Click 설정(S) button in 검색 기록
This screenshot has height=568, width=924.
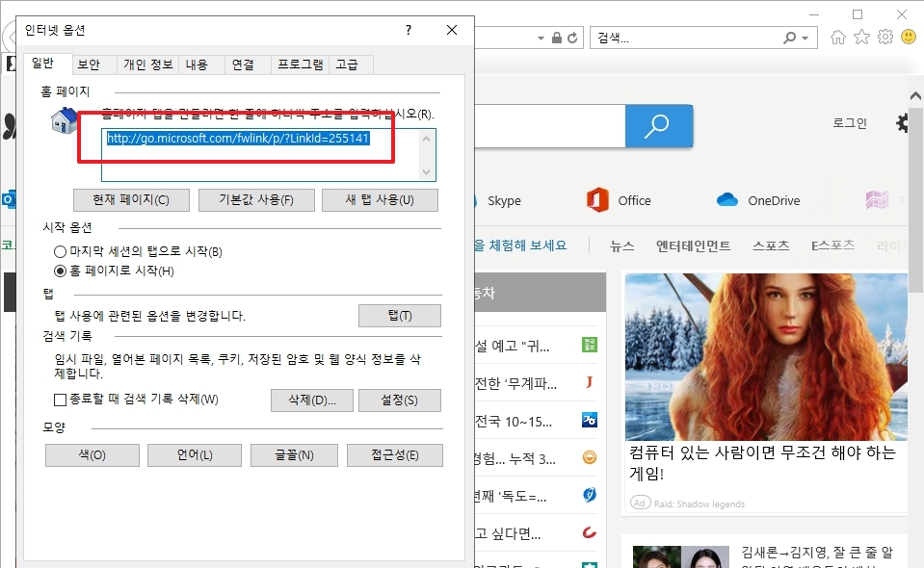click(x=400, y=400)
